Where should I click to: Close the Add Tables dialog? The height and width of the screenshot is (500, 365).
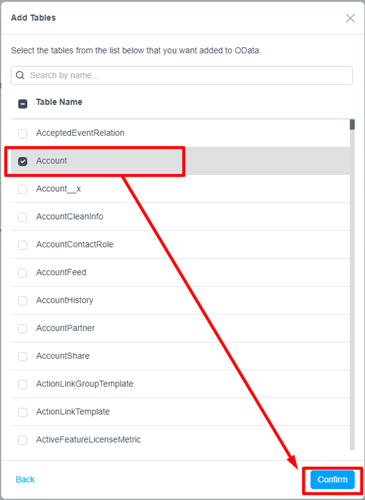click(350, 18)
